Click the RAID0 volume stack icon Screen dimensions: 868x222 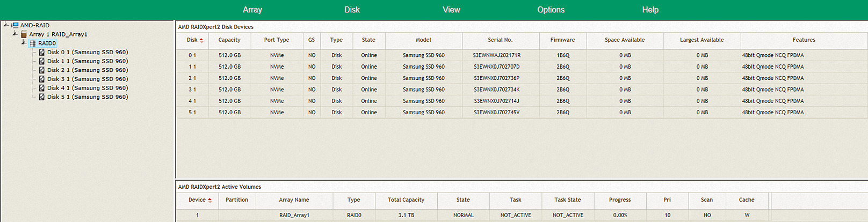(33, 43)
